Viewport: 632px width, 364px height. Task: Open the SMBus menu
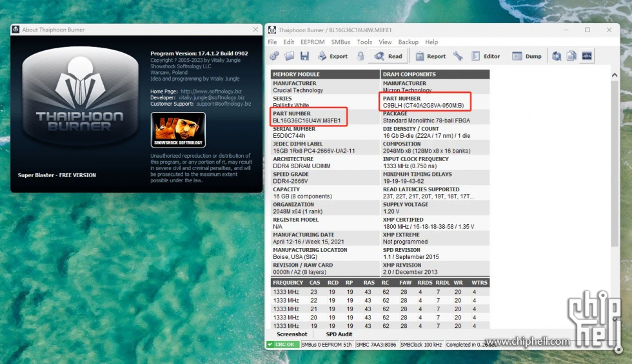pyautogui.click(x=341, y=42)
